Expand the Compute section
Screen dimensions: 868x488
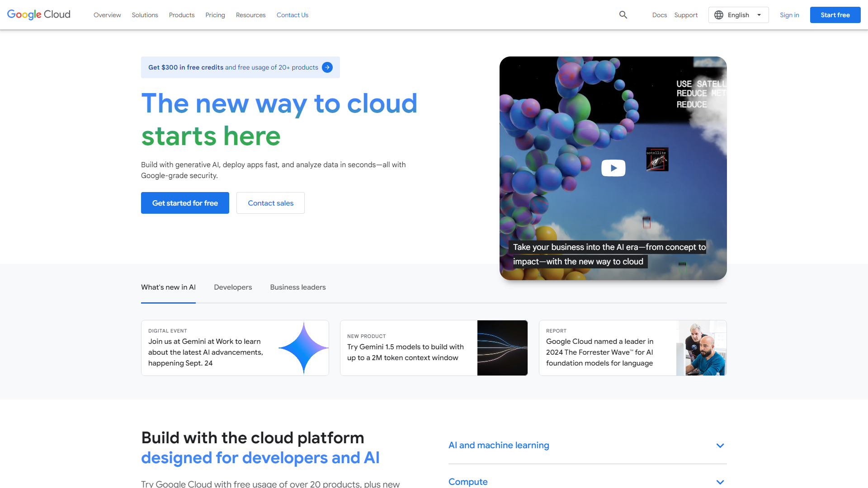pyautogui.click(x=720, y=481)
